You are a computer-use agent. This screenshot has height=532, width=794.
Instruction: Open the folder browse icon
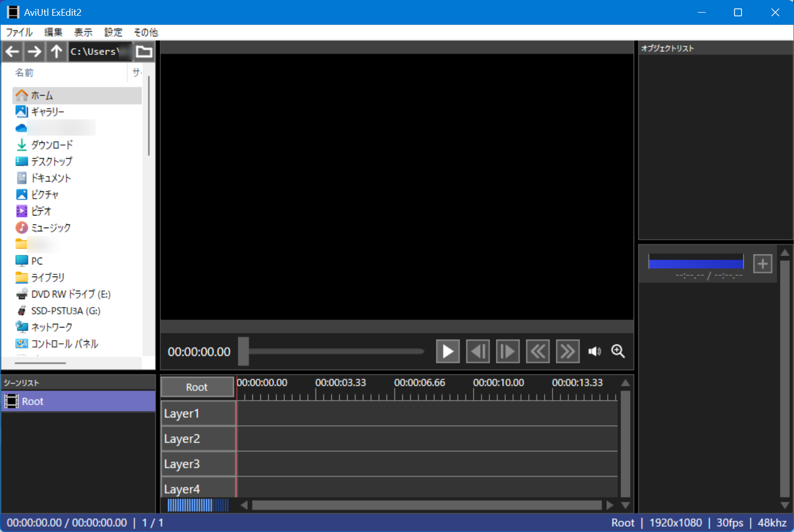[x=144, y=52]
